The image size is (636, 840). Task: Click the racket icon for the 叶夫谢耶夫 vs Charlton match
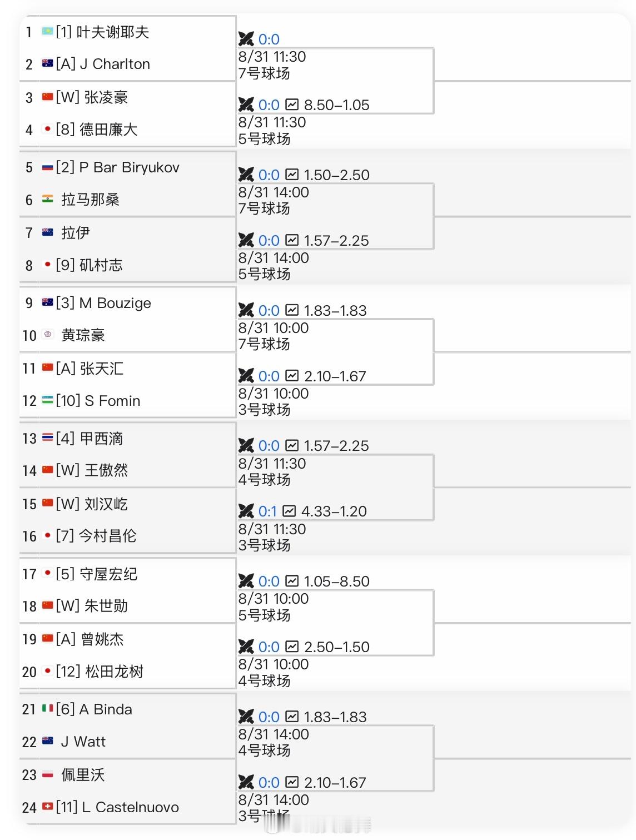(246, 39)
